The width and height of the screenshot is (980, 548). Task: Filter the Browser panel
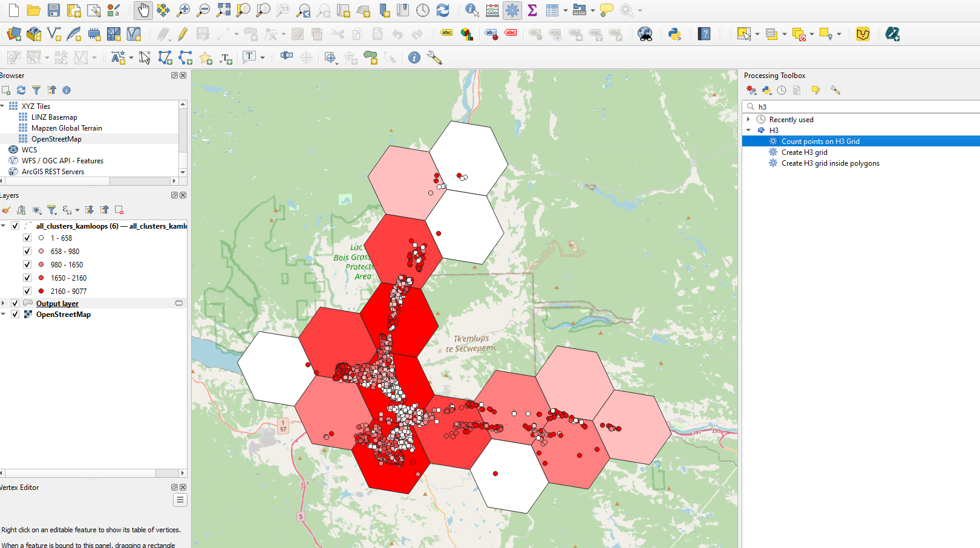36,90
